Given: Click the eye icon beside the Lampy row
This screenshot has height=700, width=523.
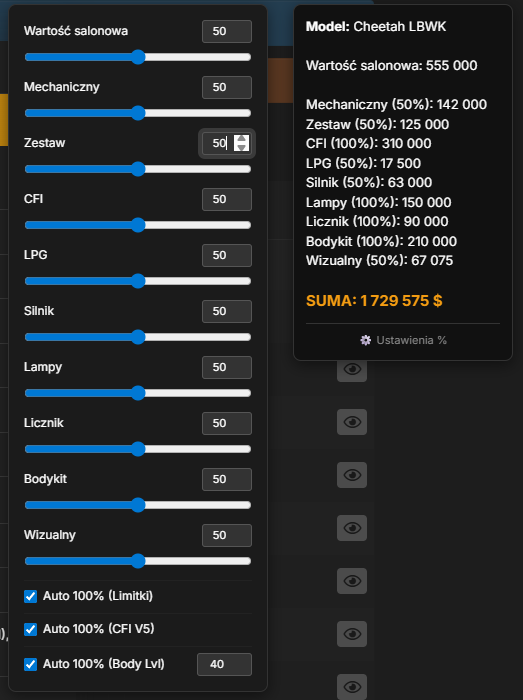Looking at the screenshot, I should [x=352, y=369].
